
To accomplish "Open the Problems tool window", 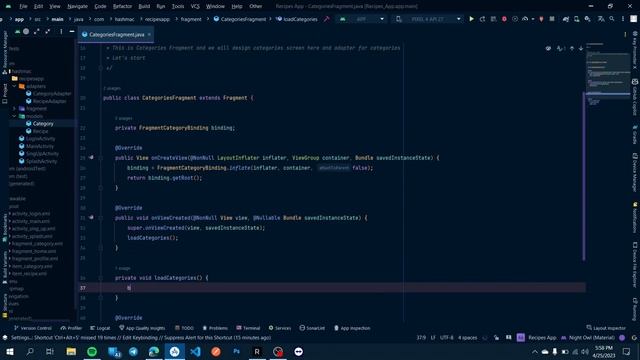I will [x=215, y=328].
